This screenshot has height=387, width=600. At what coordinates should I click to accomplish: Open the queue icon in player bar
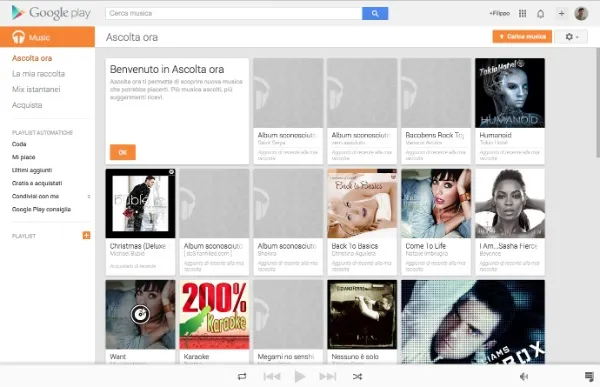589,376
